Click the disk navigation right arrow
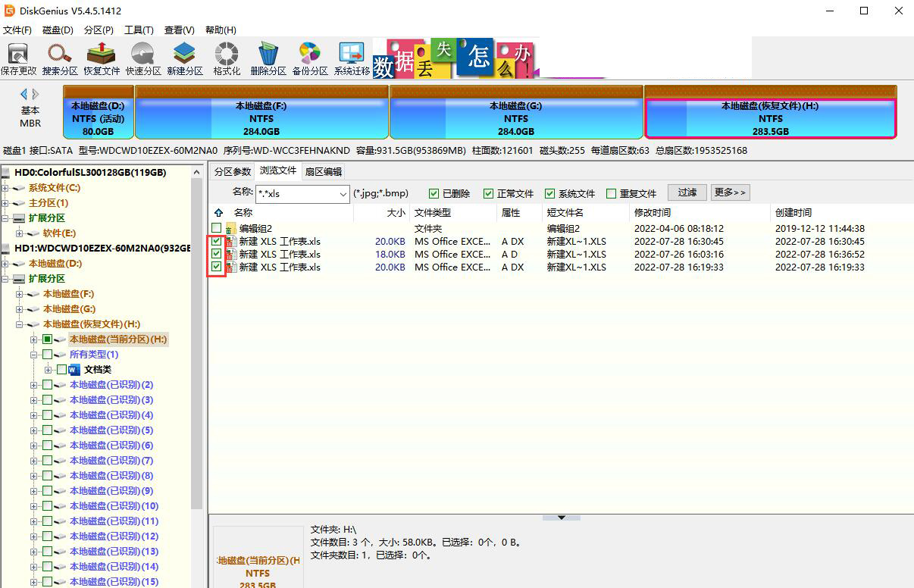 [35, 94]
